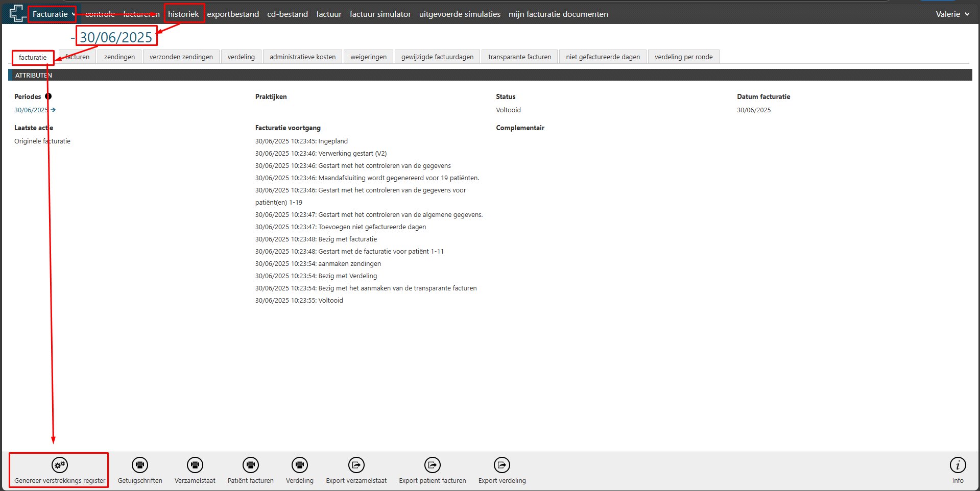Click Export verdeling icon
This screenshot has width=980, height=491.
pyautogui.click(x=502, y=465)
